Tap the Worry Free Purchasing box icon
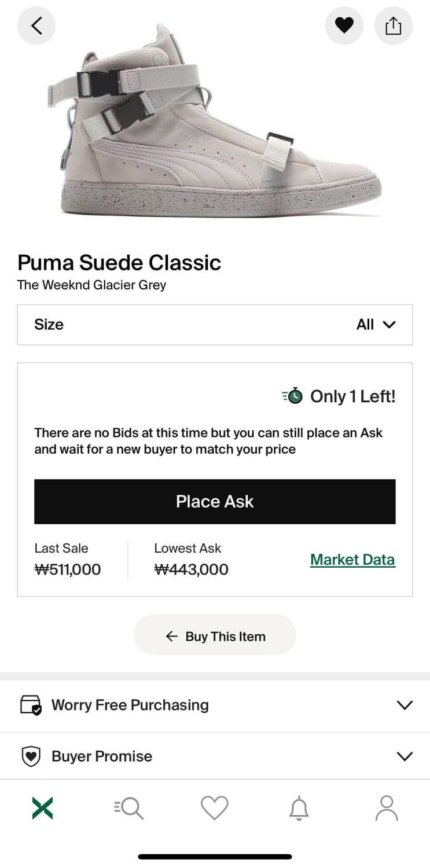 point(31,705)
